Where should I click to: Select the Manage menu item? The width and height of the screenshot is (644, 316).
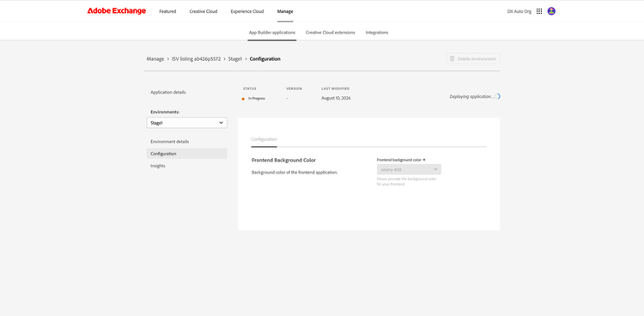pyautogui.click(x=285, y=11)
